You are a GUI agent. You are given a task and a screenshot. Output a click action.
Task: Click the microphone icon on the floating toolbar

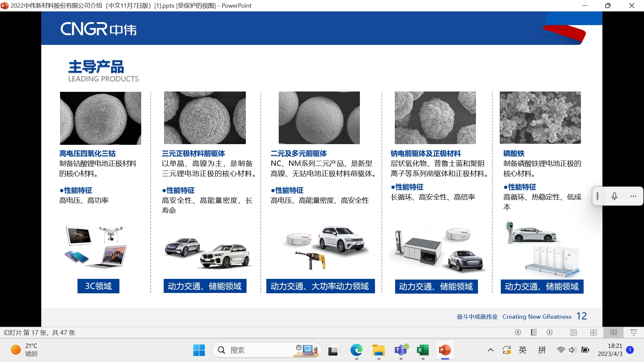614,196
